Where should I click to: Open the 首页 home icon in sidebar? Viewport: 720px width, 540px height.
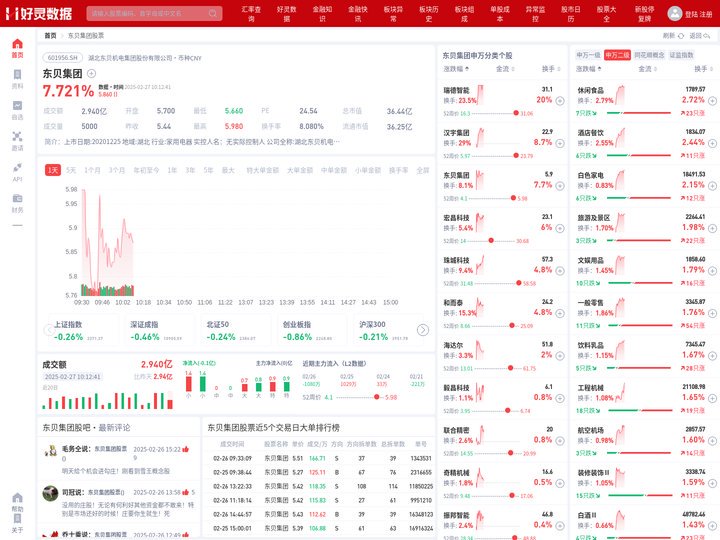[x=17, y=44]
